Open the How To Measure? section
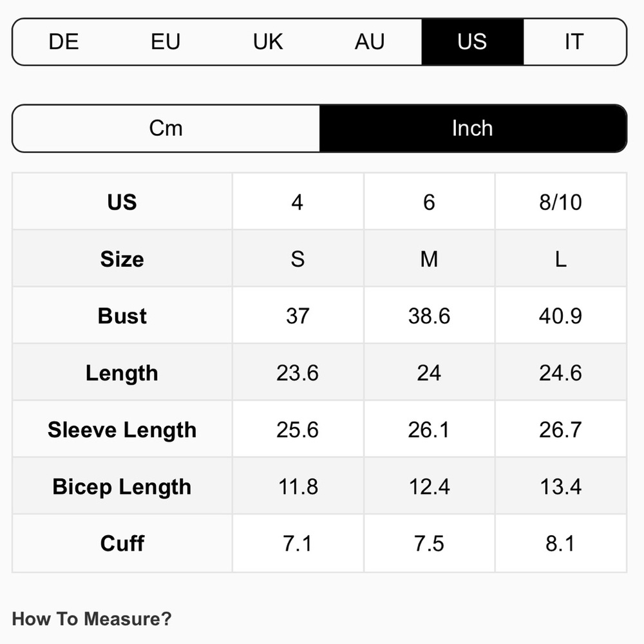The width and height of the screenshot is (644, 644). pos(92,620)
